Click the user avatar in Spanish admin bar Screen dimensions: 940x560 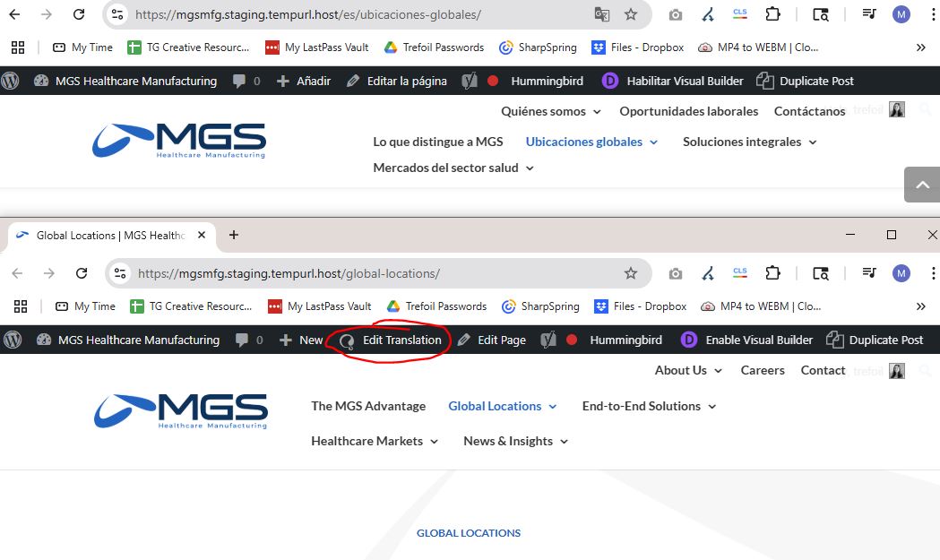[x=897, y=109]
